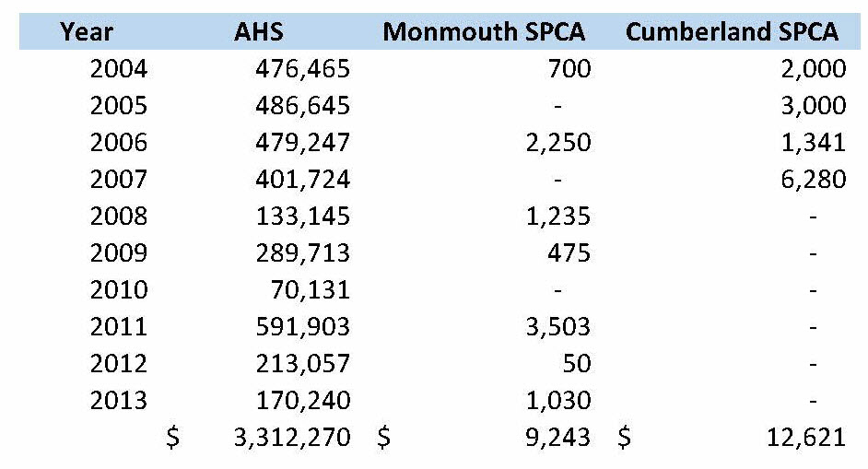
Task: Select the AHS value 70,131
Action: [312, 289]
